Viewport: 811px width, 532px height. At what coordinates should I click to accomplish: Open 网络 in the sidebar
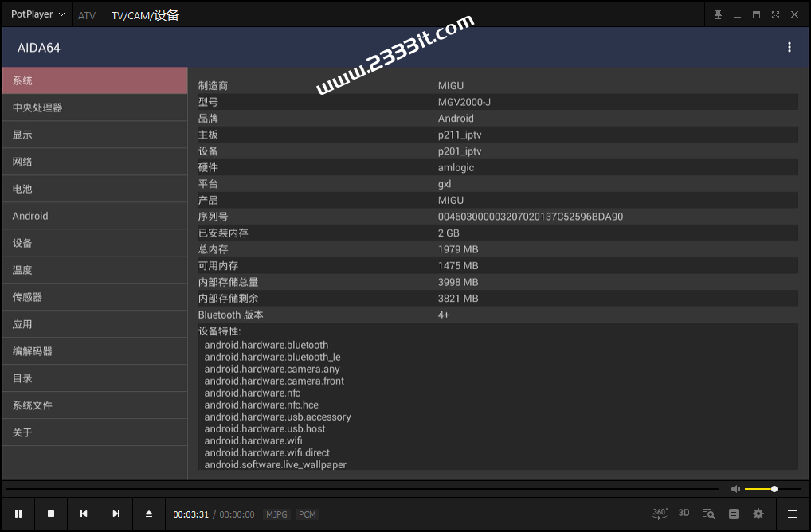(x=95, y=162)
